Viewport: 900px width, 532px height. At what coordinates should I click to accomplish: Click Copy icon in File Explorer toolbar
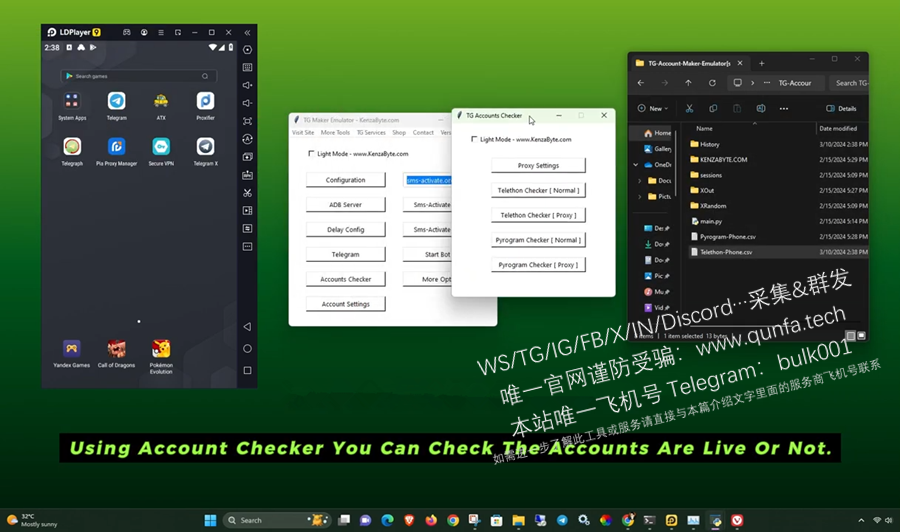[713, 108]
